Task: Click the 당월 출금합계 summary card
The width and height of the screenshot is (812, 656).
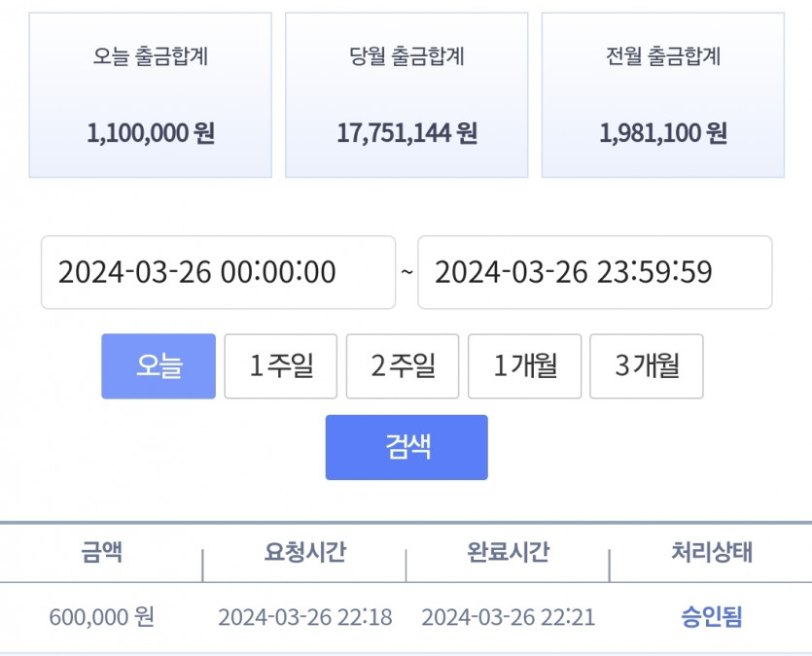Action: pyautogui.click(x=406, y=95)
